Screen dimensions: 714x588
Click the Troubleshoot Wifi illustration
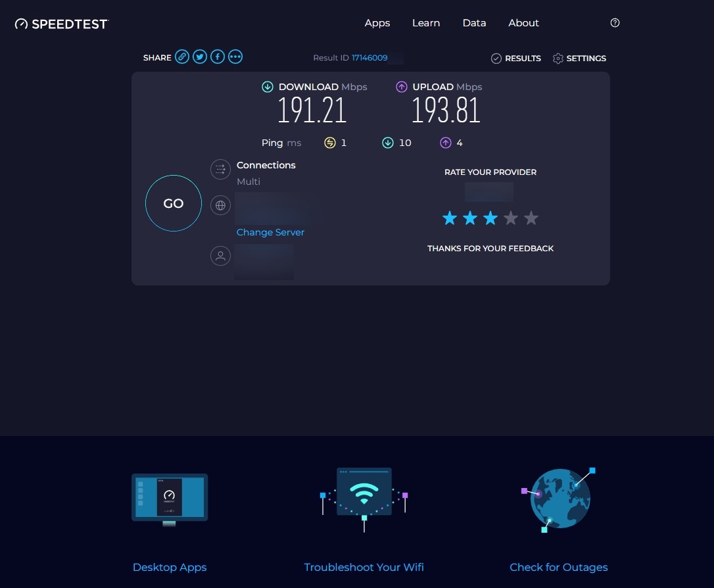[x=364, y=499]
